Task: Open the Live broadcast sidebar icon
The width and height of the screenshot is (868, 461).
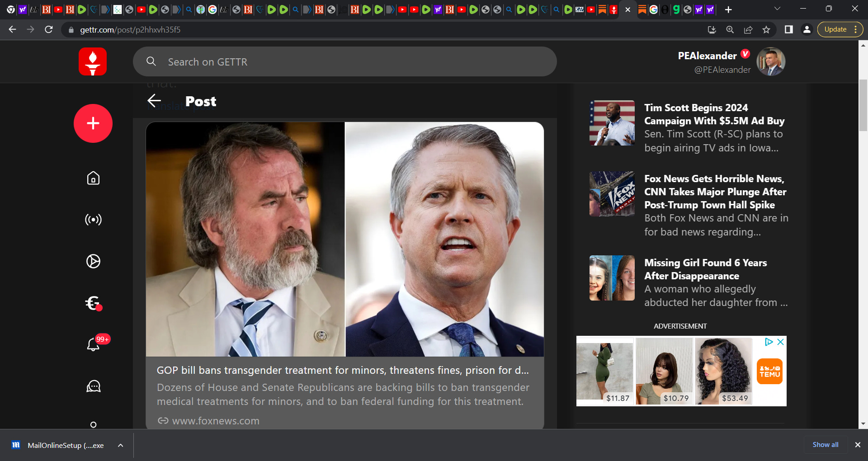Action: [x=93, y=220]
